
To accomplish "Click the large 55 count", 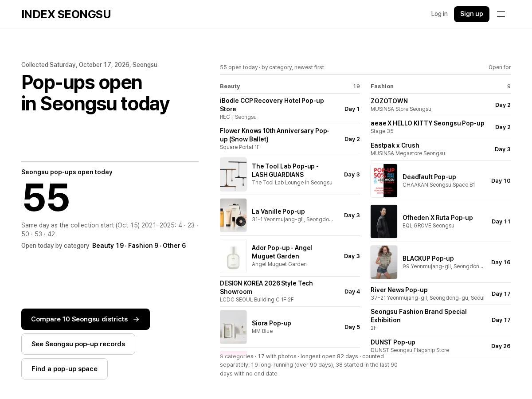I will [46, 198].
